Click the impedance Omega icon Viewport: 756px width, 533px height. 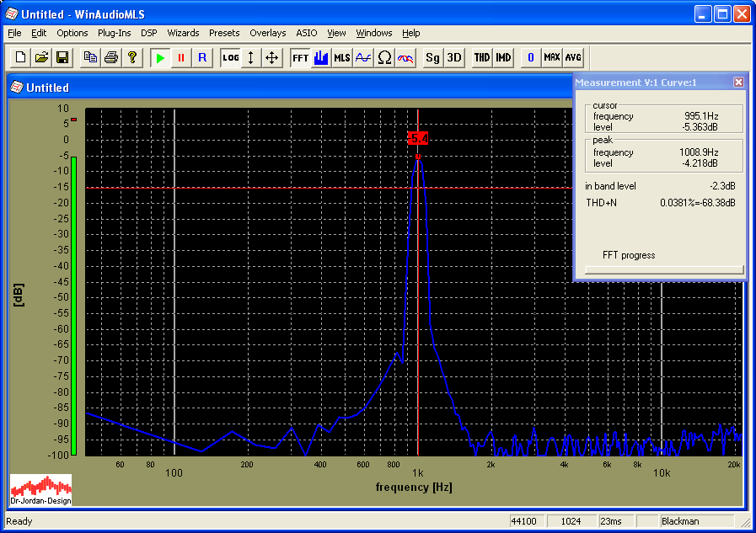(384, 57)
